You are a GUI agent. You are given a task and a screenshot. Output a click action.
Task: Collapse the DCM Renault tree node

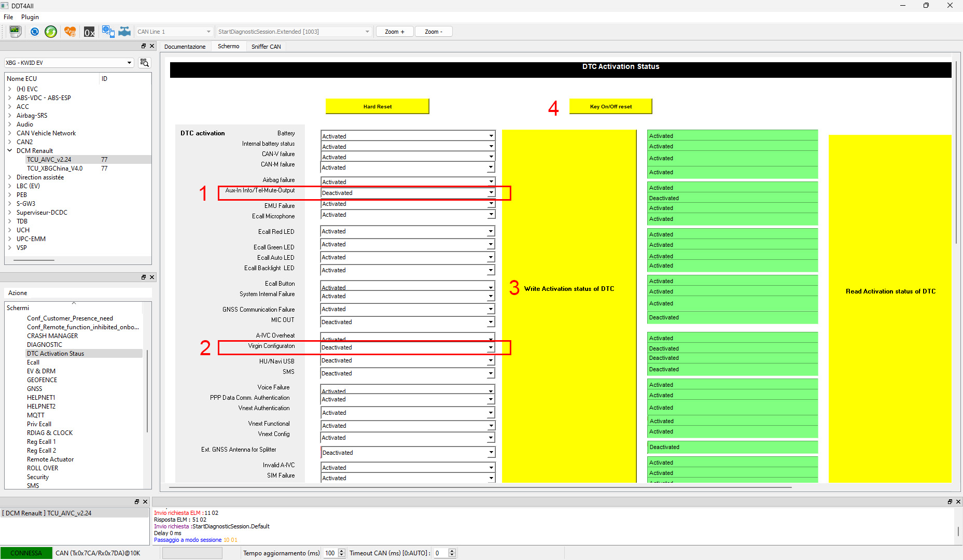click(x=10, y=151)
